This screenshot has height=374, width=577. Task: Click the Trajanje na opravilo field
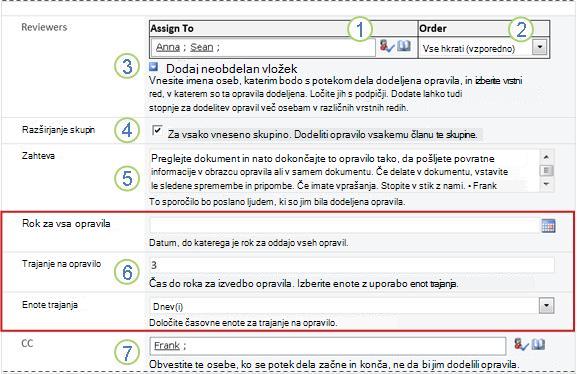point(352,265)
